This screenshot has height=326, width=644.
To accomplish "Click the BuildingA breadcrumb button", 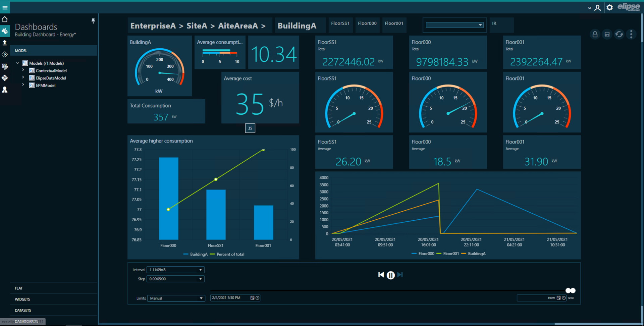I will (x=297, y=26).
